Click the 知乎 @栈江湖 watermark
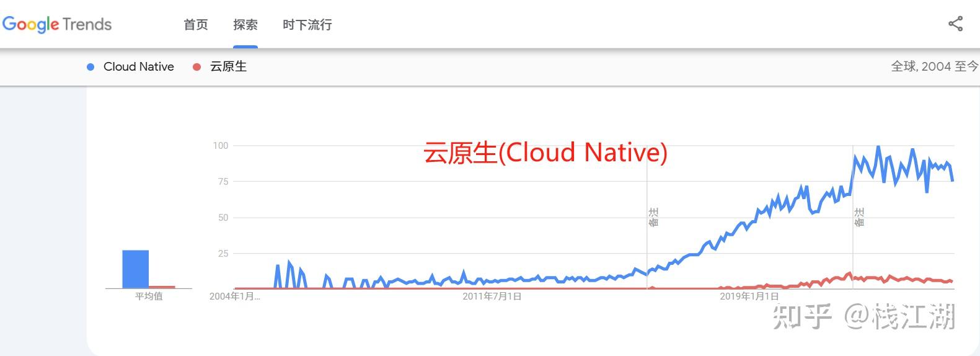Image resolution: width=980 pixels, height=356 pixels. 864,316
